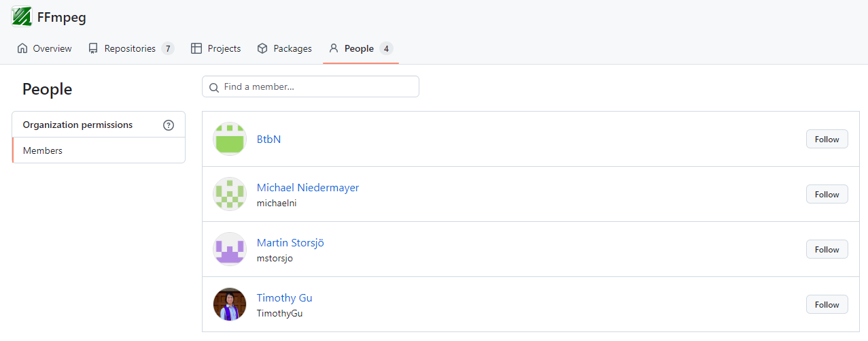The image size is (868, 341).
Task: Open the Packages tab
Action: click(285, 48)
